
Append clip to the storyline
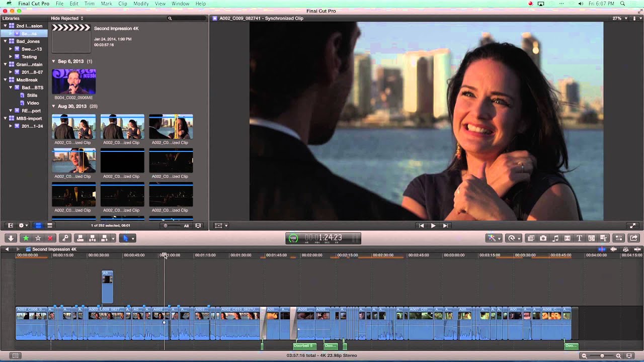(104, 238)
